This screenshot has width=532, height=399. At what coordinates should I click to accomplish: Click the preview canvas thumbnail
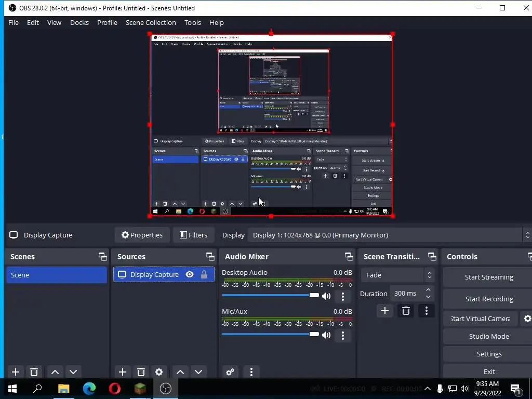point(271,125)
